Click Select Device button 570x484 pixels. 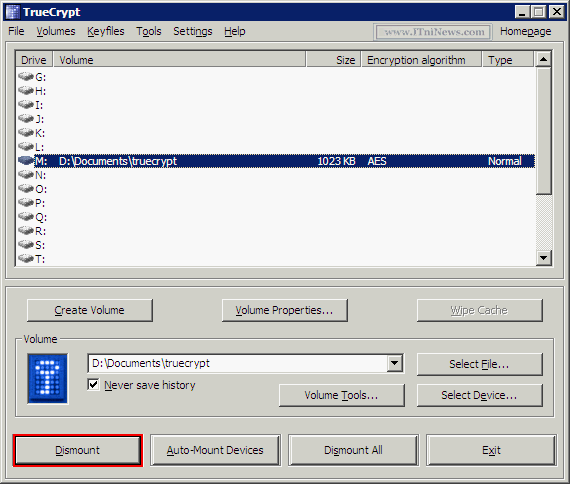pyautogui.click(x=479, y=395)
